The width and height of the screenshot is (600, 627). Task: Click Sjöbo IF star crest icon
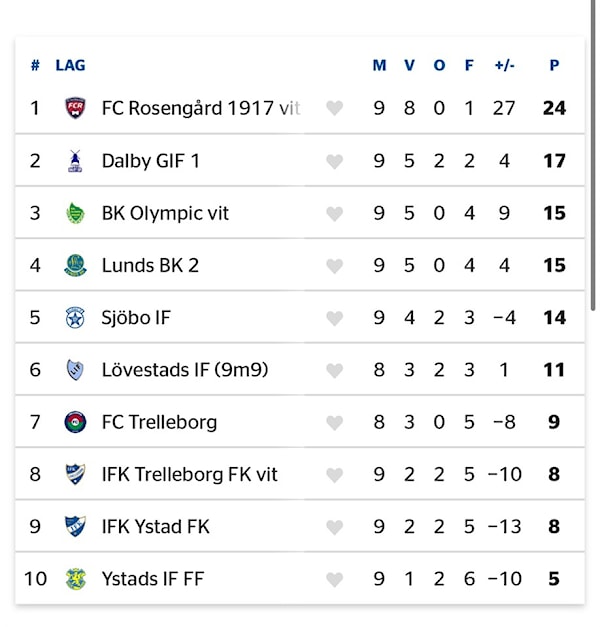tap(75, 318)
